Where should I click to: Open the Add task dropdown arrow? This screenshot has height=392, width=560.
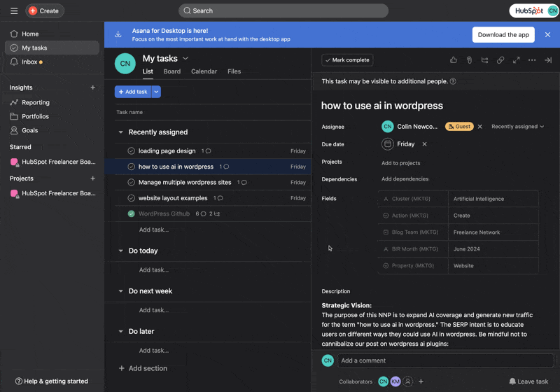tap(156, 92)
